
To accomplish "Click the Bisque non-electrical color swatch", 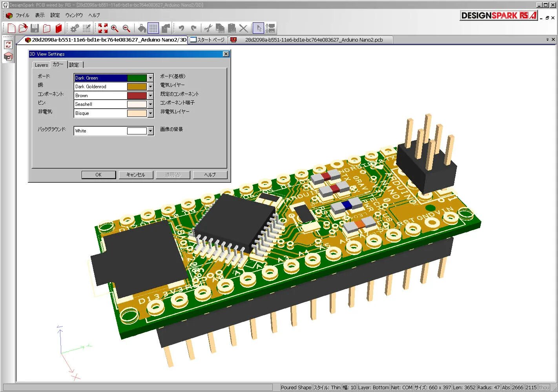I will (137, 113).
